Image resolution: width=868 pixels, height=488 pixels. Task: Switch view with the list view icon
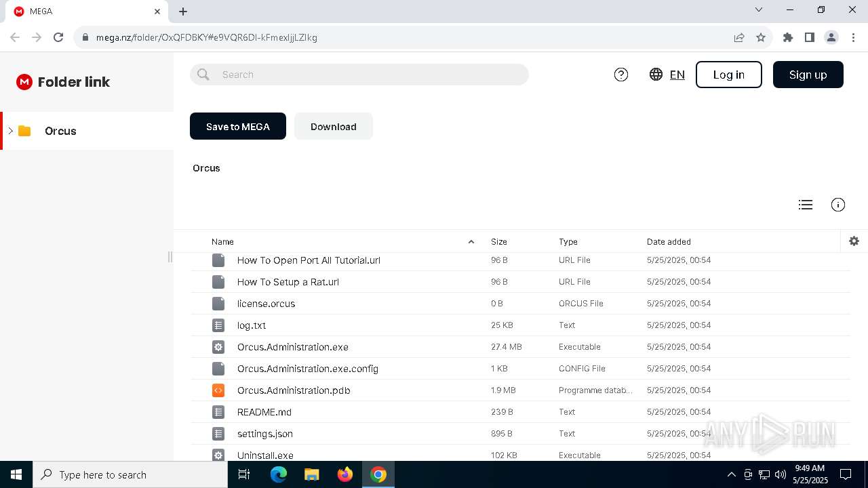(x=806, y=205)
